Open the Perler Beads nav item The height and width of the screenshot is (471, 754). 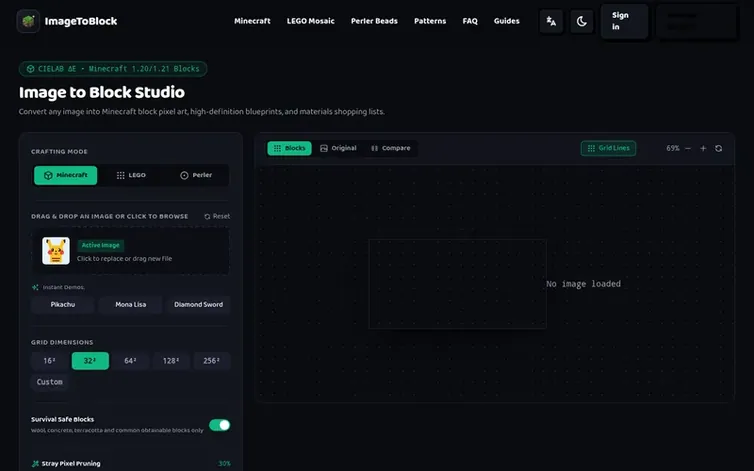[374, 21]
